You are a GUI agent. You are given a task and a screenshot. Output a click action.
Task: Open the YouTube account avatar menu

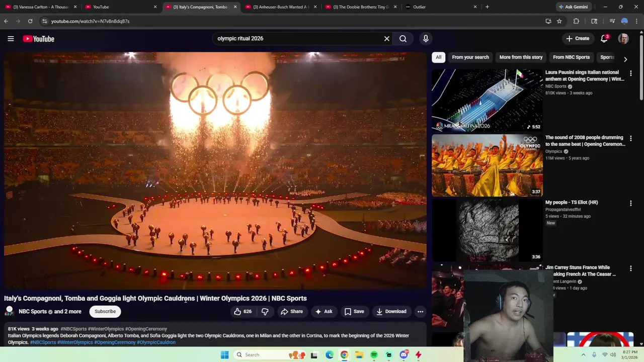[x=623, y=39]
